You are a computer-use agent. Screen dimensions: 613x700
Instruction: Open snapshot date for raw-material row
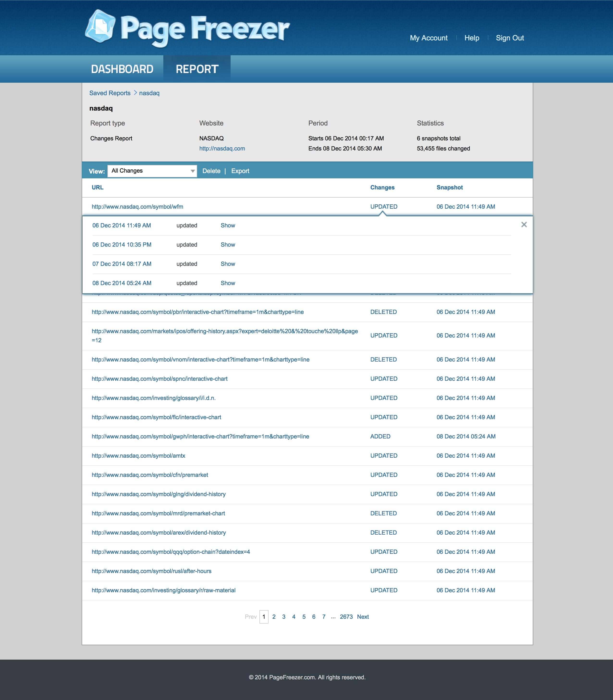466,590
